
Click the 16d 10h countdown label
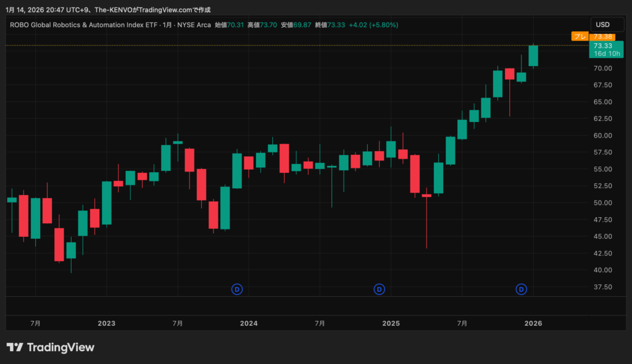point(607,54)
